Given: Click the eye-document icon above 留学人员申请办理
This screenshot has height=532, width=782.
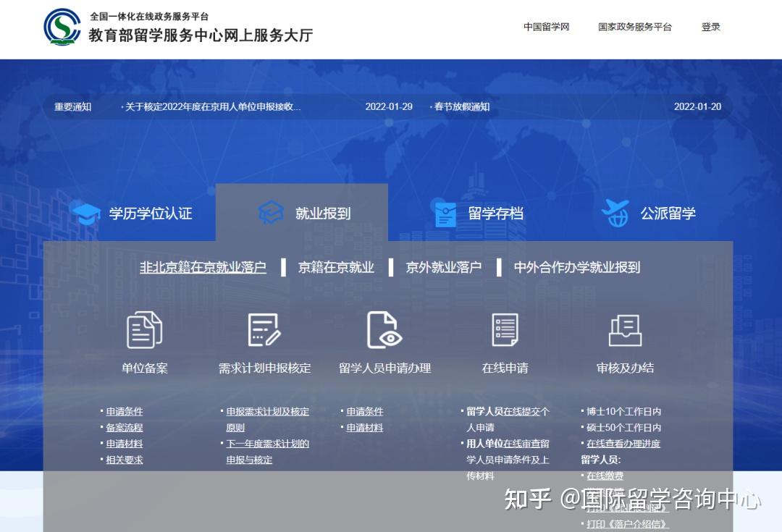Looking at the screenshot, I should pos(384,329).
